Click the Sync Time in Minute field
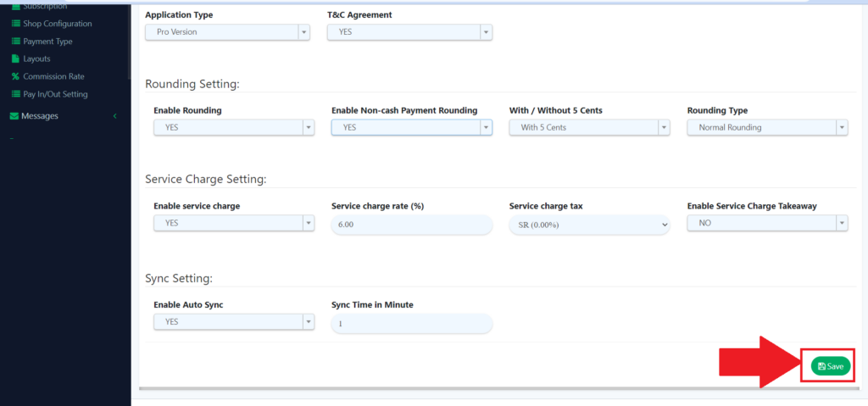 (x=411, y=324)
